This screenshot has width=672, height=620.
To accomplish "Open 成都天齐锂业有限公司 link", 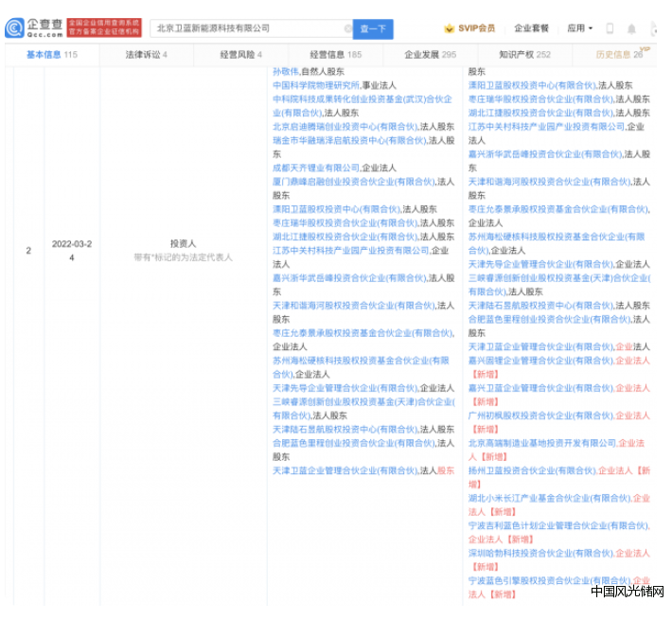I will click(x=316, y=168).
